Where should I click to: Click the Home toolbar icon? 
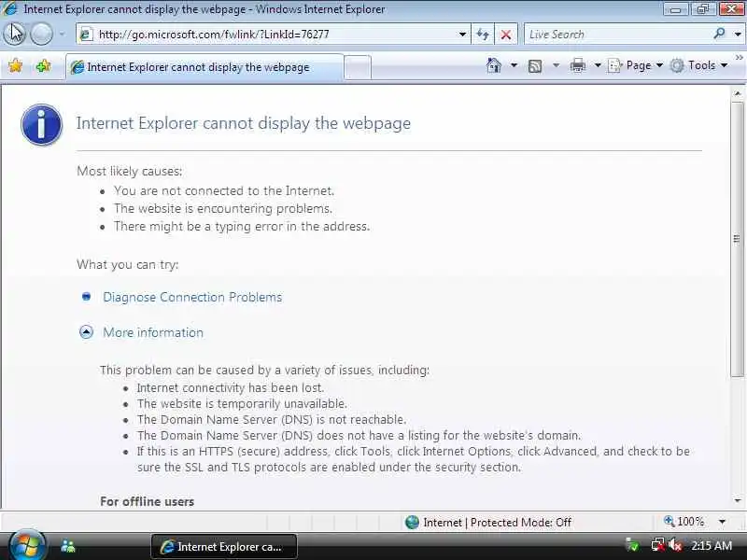[x=494, y=65]
